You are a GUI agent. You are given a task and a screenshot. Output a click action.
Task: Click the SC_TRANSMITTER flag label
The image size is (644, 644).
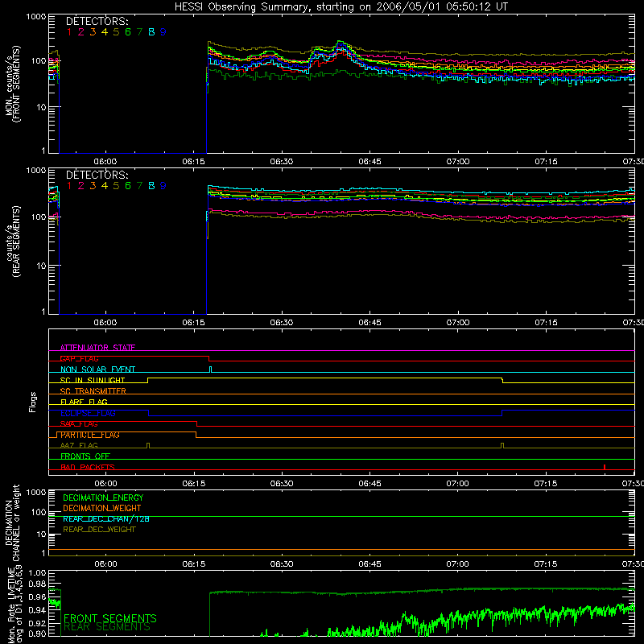(93, 391)
